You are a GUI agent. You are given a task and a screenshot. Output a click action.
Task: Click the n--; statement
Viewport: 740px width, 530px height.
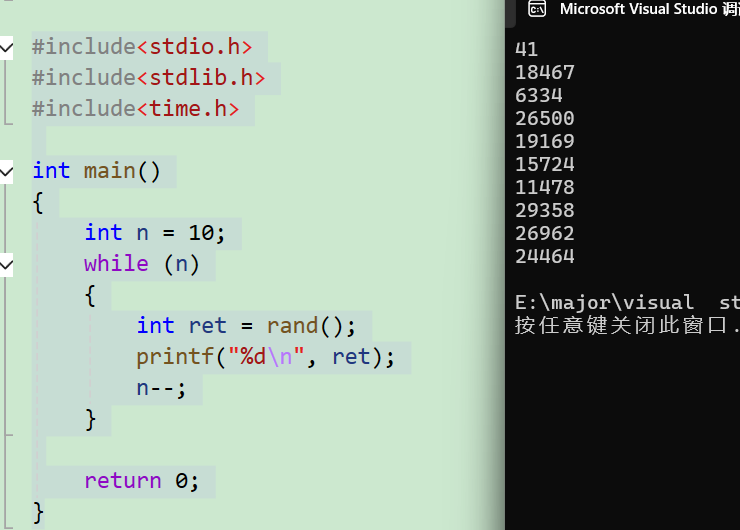(161, 388)
